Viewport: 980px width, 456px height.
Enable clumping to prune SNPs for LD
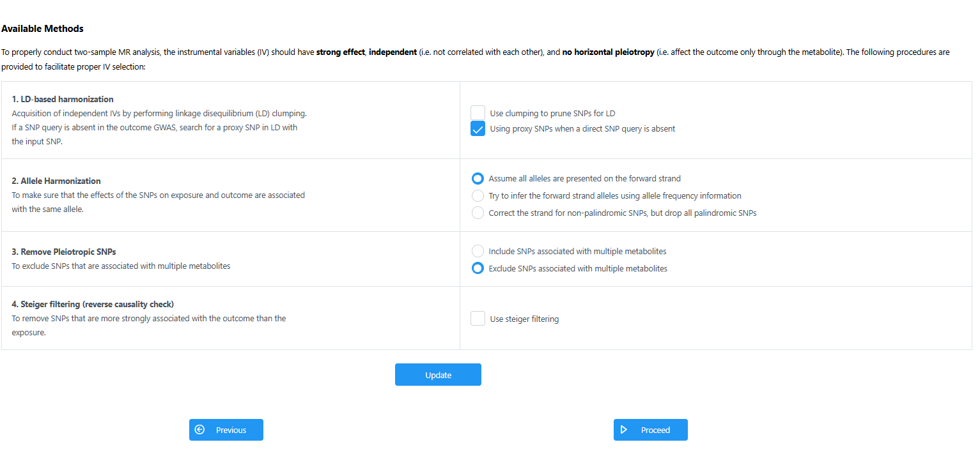[x=478, y=113]
